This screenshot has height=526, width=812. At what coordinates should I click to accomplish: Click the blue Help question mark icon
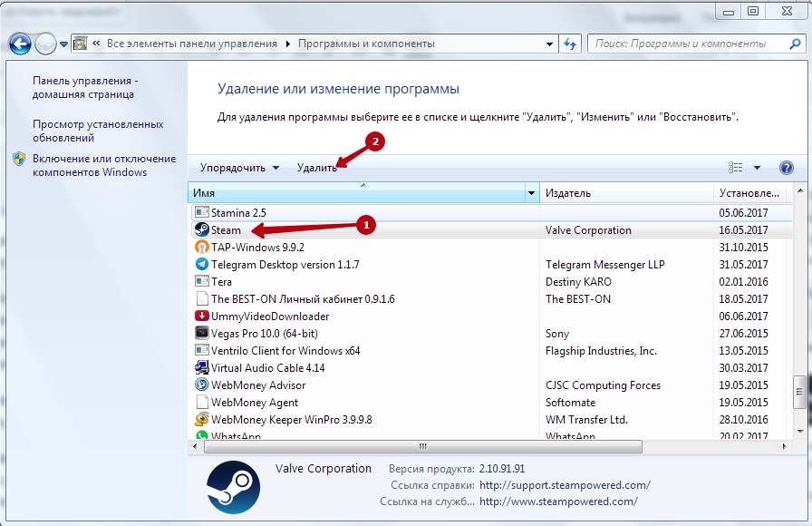pyautogui.click(x=786, y=168)
